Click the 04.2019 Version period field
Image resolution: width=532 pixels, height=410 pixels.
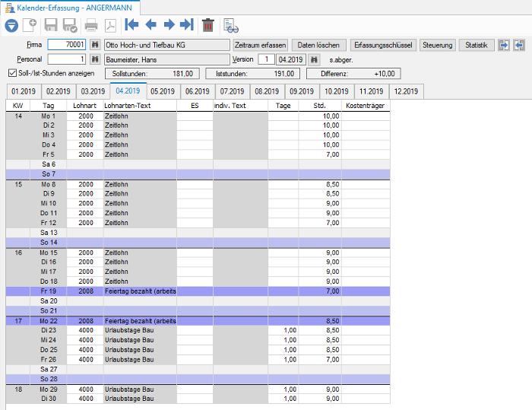291,59
